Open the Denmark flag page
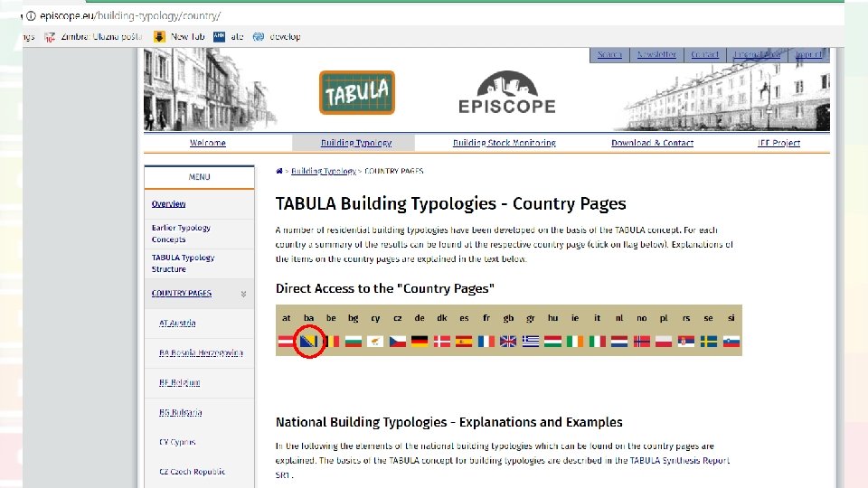Screen dimensions: 868x488 (442, 342)
